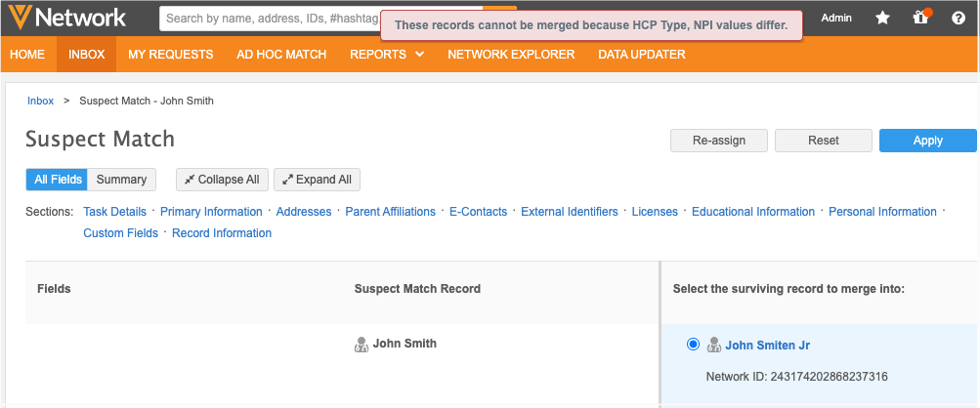The width and height of the screenshot is (980, 408).
Task: Click the John Smith HCP record icon
Action: click(x=362, y=344)
